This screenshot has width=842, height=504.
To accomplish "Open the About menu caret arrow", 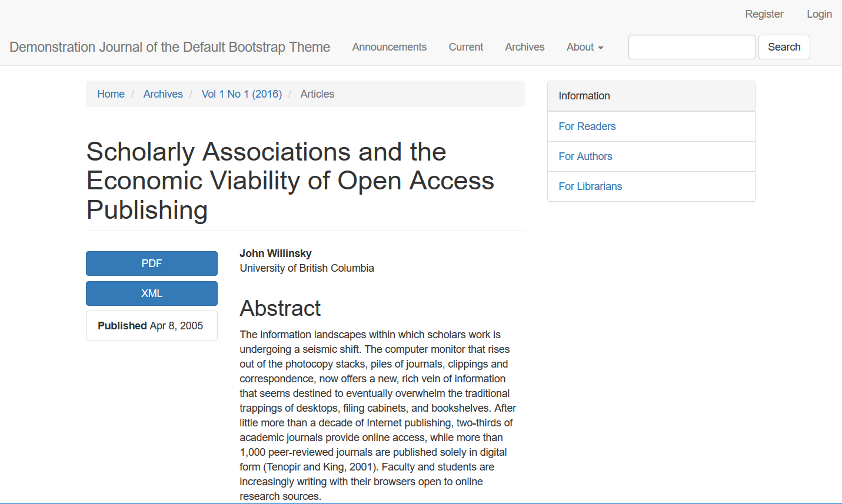I will click(601, 49).
